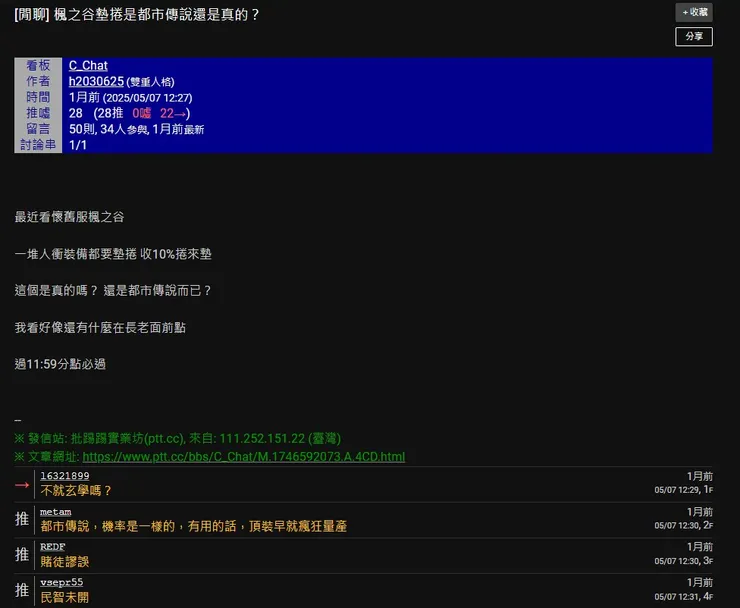The width and height of the screenshot is (740, 608).
Task: Click the post time 2025/05/07 12:27
Action: [148, 98]
